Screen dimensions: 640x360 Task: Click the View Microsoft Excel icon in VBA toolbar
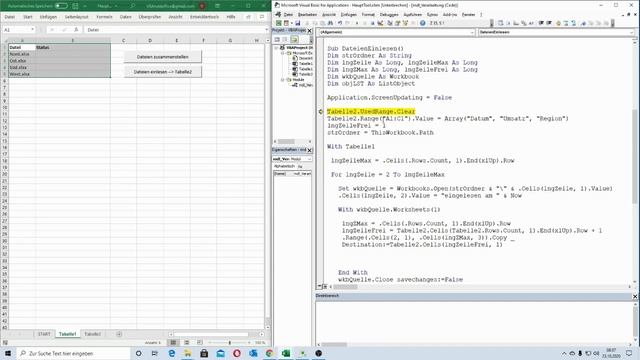pos(279,23)
